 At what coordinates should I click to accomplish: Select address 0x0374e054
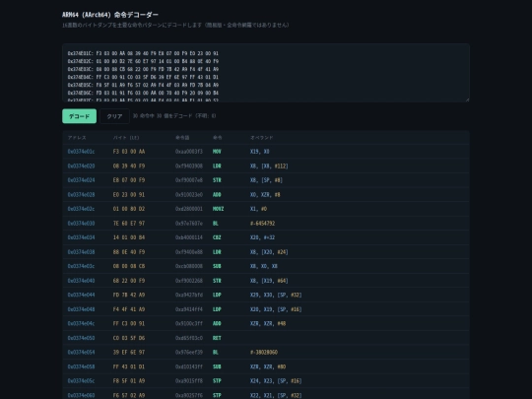81,352
